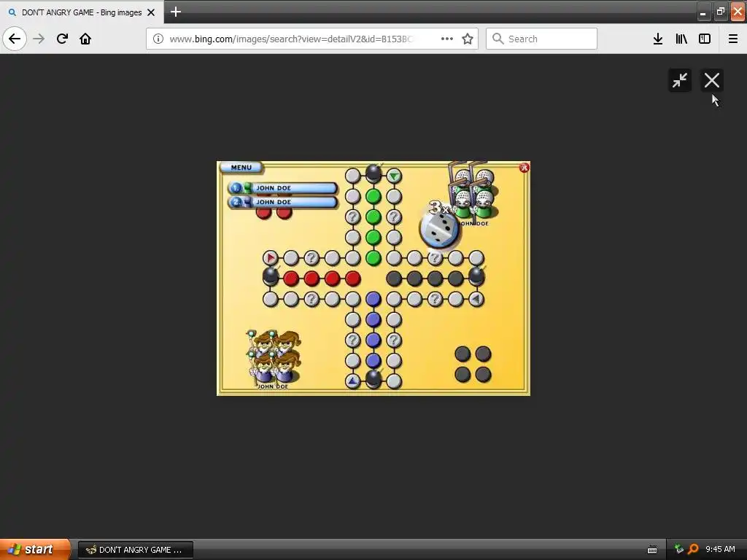Click the bomb at left of red row
Screen dimensions: 747x560
pos(271,276)
